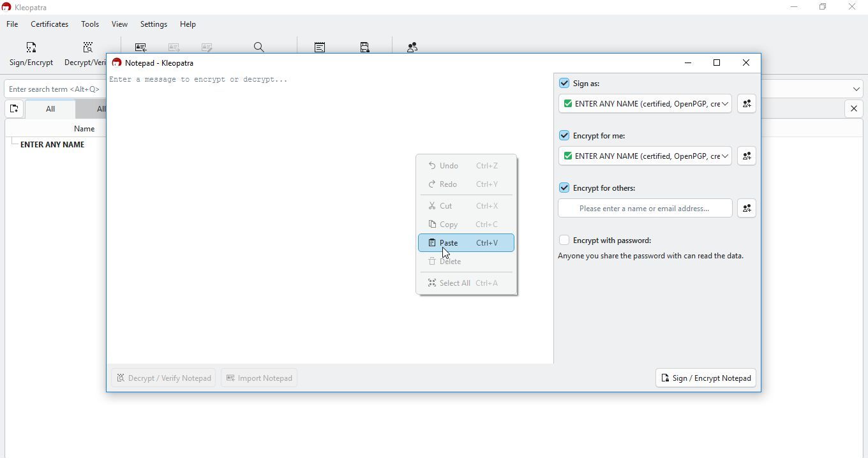The image size is (868, 458).
Task: Choose Select All from the context menu
Action: coord(467,283)
